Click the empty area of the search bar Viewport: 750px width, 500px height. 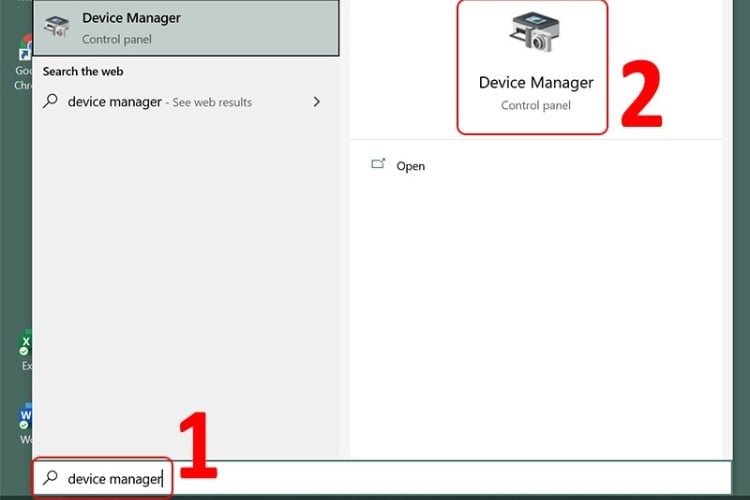(450, 478)
